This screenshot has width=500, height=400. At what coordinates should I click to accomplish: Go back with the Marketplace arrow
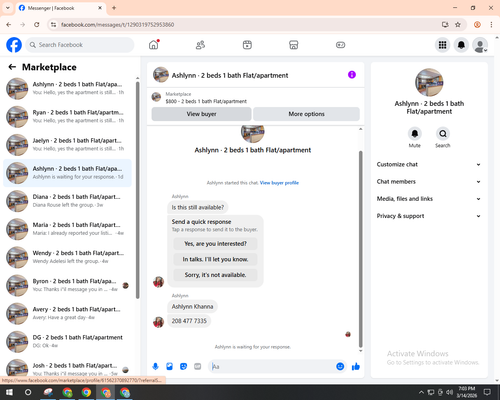coord(12,67)
